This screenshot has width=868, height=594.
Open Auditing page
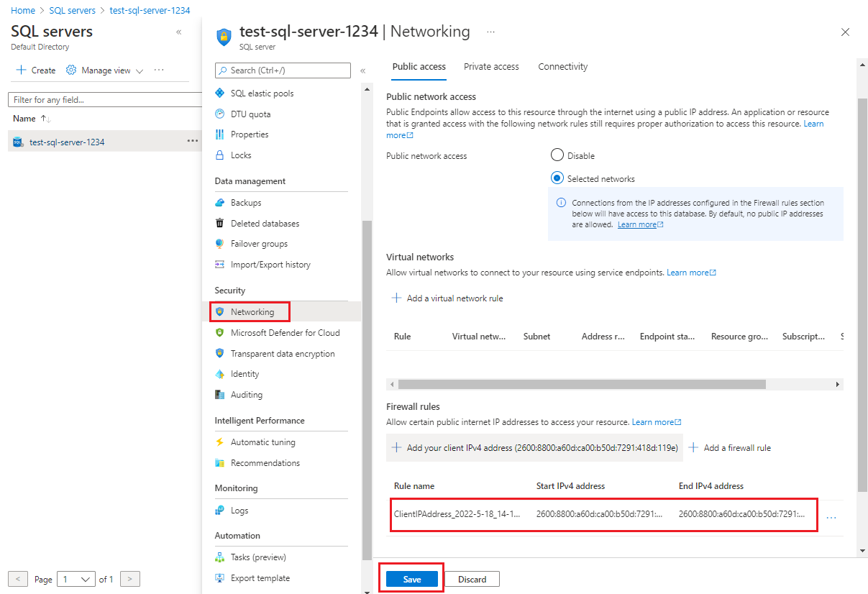tap(247, 395)
